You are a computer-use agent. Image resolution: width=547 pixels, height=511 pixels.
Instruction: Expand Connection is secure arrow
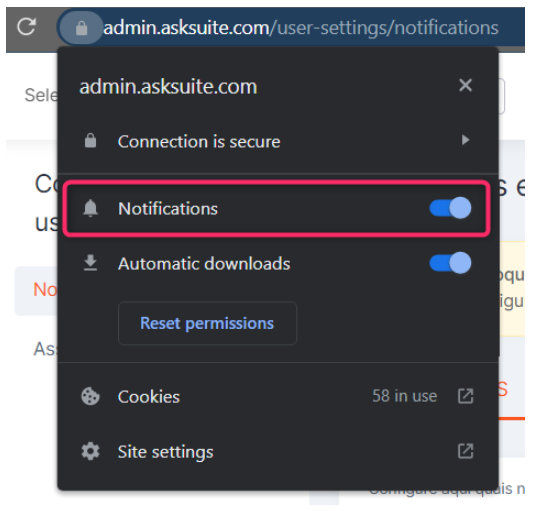(465, 140)
